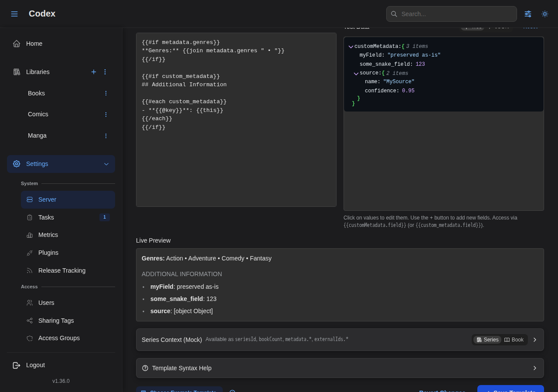Image resolution: width=558 pixels, height=392 pixels.
Task: Expand the Series Context (Mock) panel chevron
Action: click(x=535, y=340)
